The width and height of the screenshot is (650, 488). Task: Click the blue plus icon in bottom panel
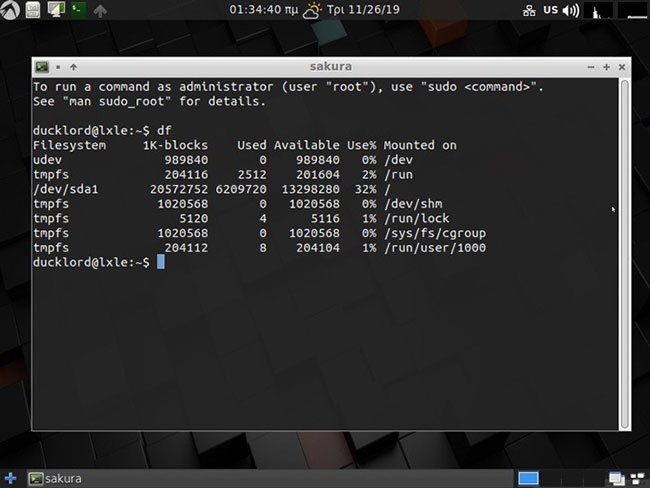10,478
